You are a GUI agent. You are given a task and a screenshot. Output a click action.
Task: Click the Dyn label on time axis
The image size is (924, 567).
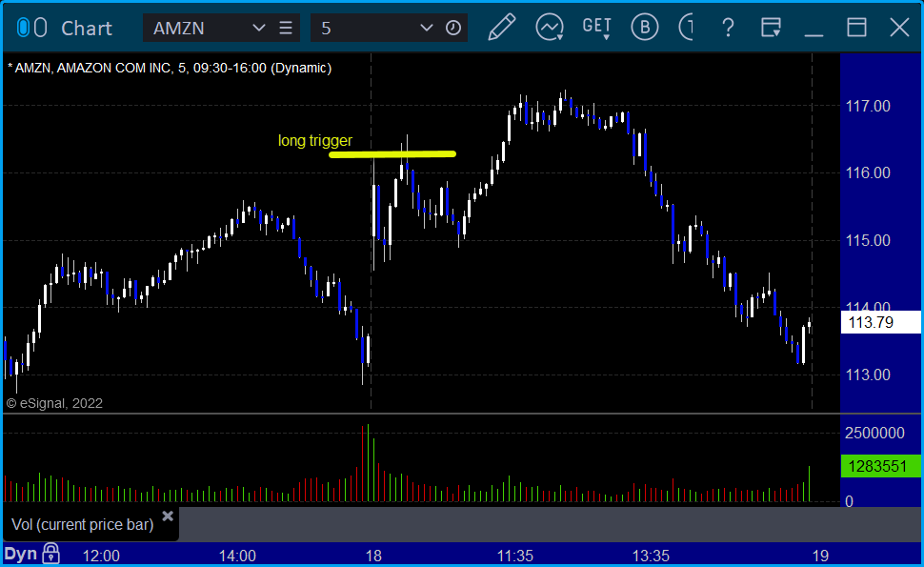click(x=21, y=555)
